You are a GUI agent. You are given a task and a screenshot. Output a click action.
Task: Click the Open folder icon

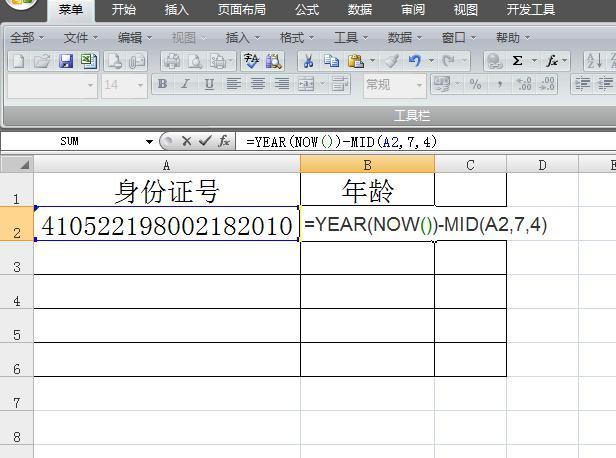[x=42, y=61]
